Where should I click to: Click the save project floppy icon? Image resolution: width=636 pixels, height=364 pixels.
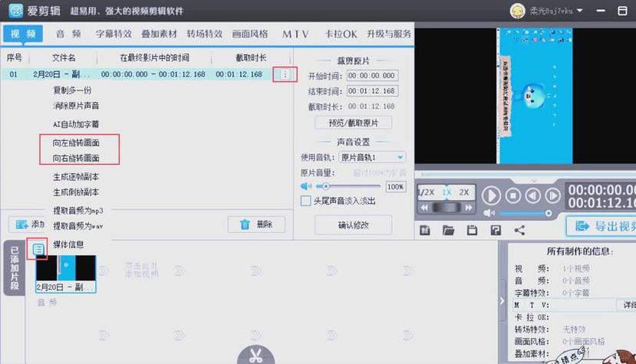coord(472,230)
